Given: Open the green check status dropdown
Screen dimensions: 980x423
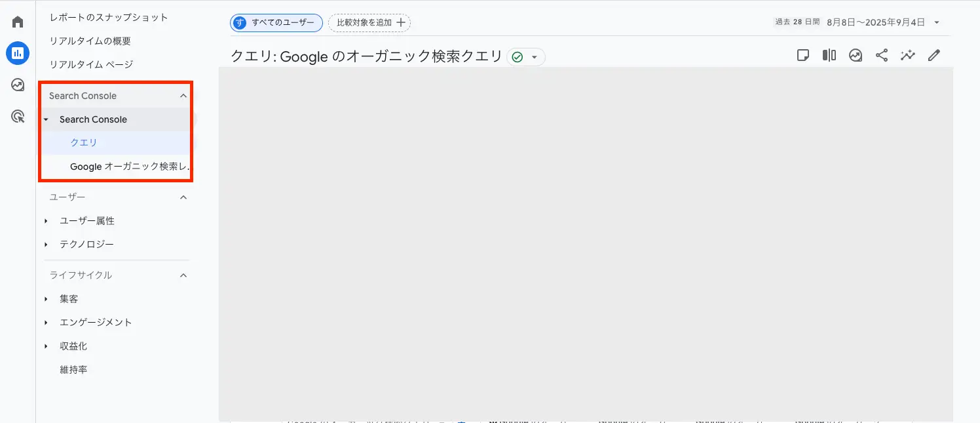Looking at the screenshot, I should 526,57.
